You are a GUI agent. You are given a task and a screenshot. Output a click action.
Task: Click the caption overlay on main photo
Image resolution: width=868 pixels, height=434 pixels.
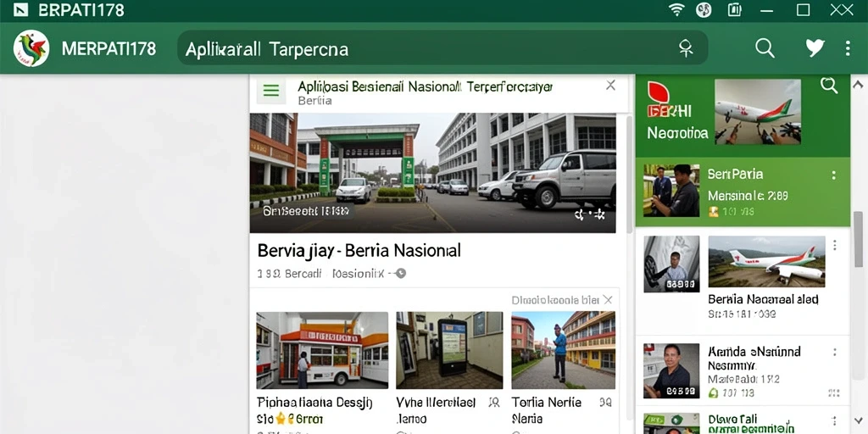coord(306,211)
